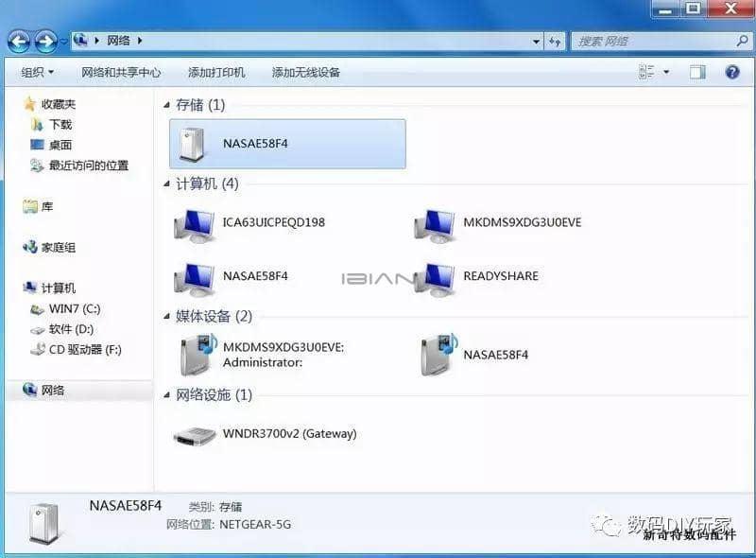Viewport: 756px width, 558px height.
Task: Select the NASAE58F4 storage device icon
Action: click(x=195, y=144)
